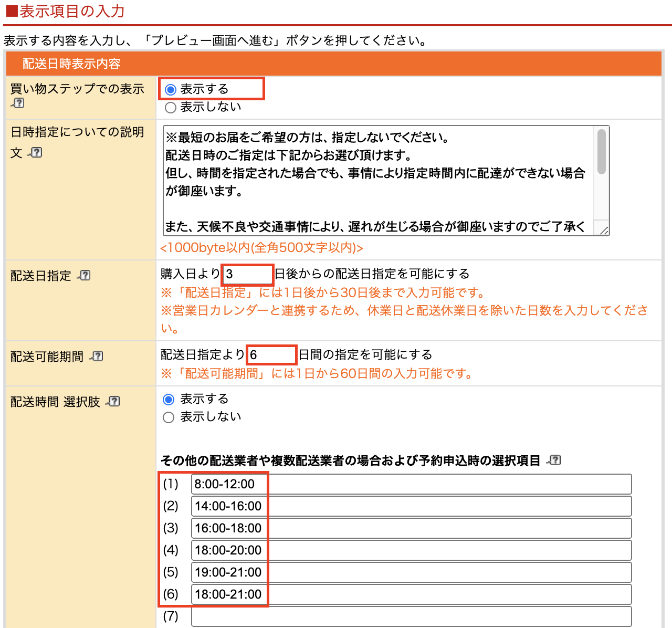The image size is (672, 628).
Task: Click the note 「配送日指定」には1日後から30日後まで入力可能です
Action: click(x=323, y=292)
